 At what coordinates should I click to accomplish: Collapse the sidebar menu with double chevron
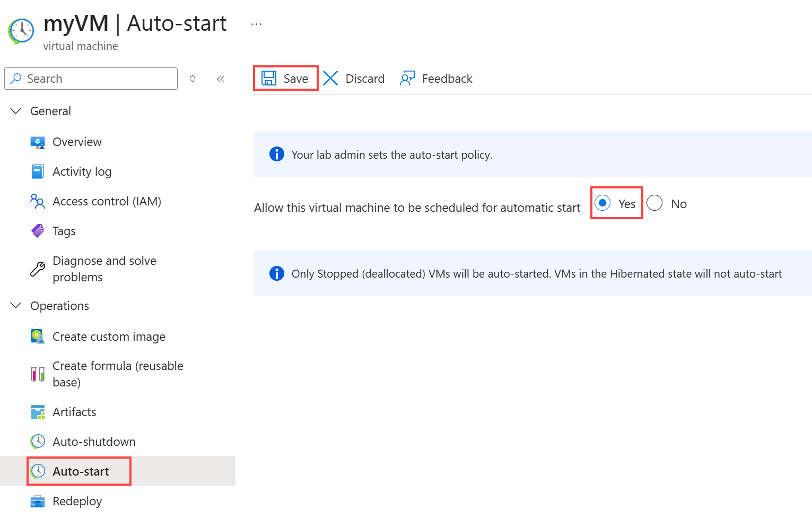[221, 79]
